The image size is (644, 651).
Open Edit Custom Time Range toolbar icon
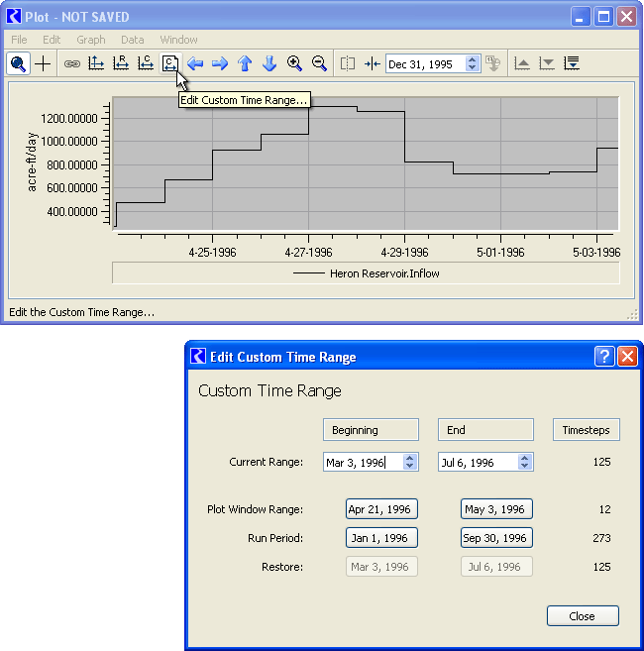point(169,63)
